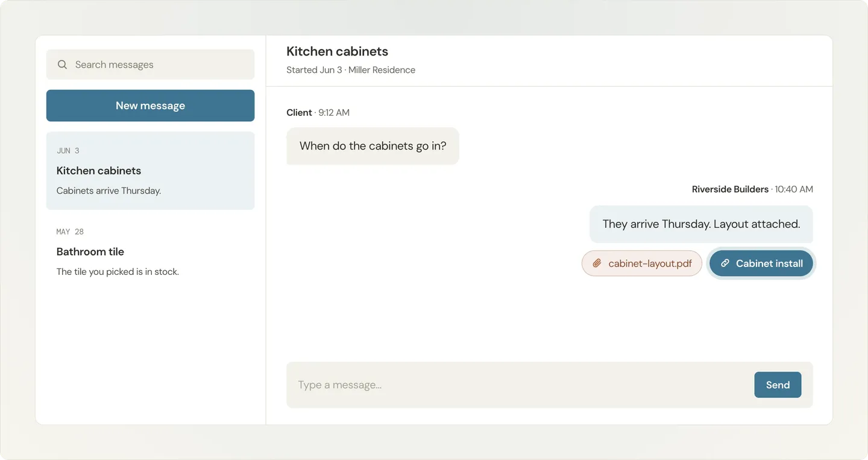Click the preview 'The tile you picked is in stock.'

(118, 272)
